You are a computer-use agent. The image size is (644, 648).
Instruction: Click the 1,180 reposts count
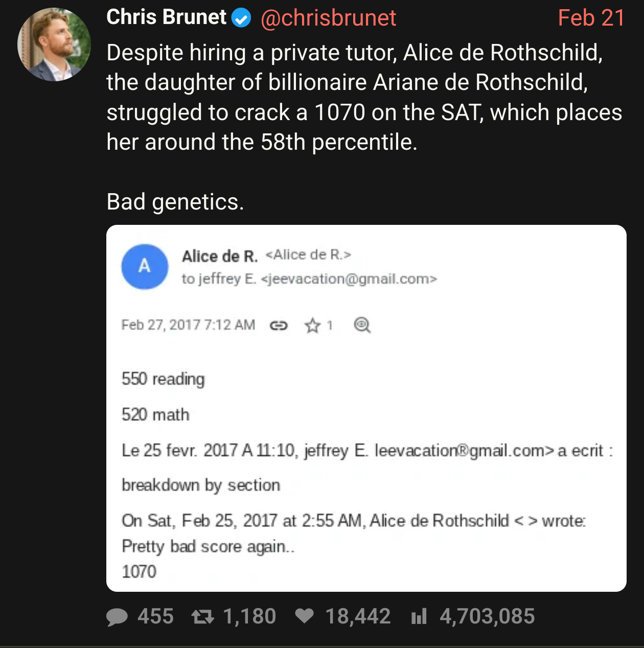click(x=249, y=616)
